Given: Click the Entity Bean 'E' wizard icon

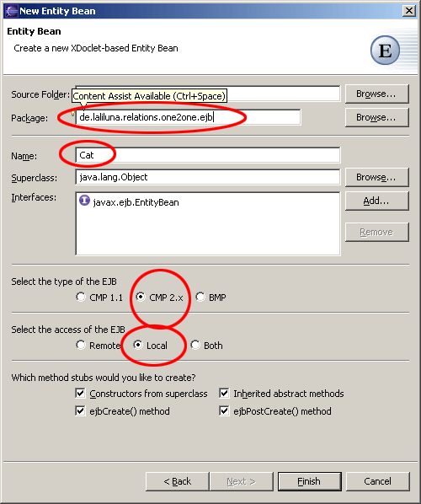Looking at the screenshot, I should pyautogui.click(x=385, y=51).
